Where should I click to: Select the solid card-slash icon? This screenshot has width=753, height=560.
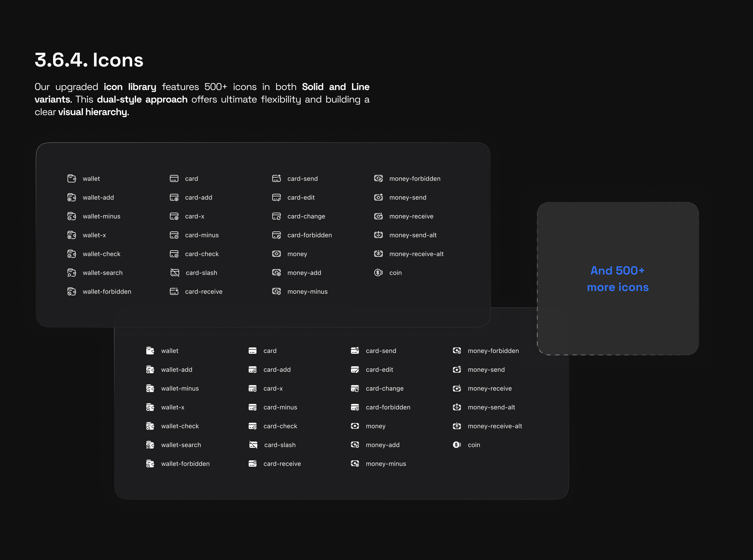coord(253,445)
